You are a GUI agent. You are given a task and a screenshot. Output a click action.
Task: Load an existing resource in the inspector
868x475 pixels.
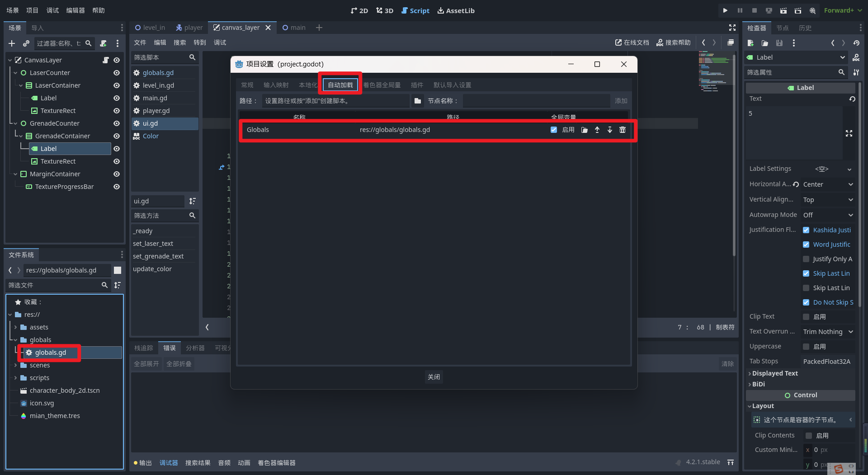pyautogui.click(x=765, y=43)
